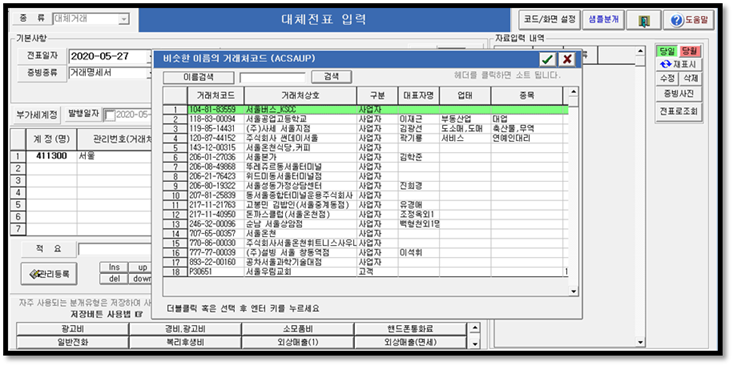Click the 증빙사진 button
Viewport: 733px width, 366px height.
(679, 94)
